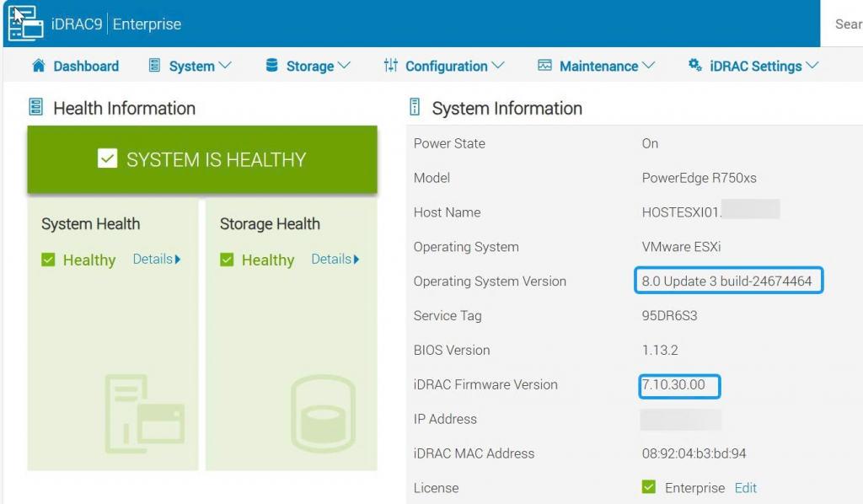Open the Maintenance menu
The width and height of the screenshot is (863, 504).
click(x=596, y=66)
